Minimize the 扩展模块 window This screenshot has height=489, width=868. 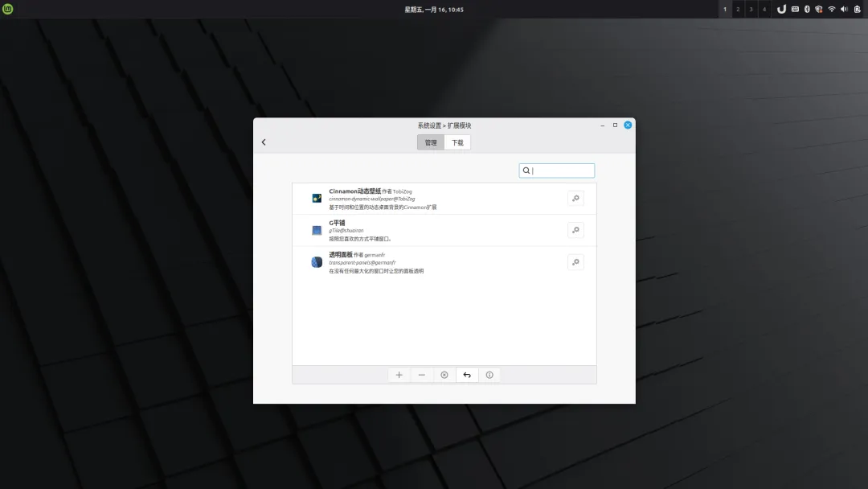coord(602,125)
